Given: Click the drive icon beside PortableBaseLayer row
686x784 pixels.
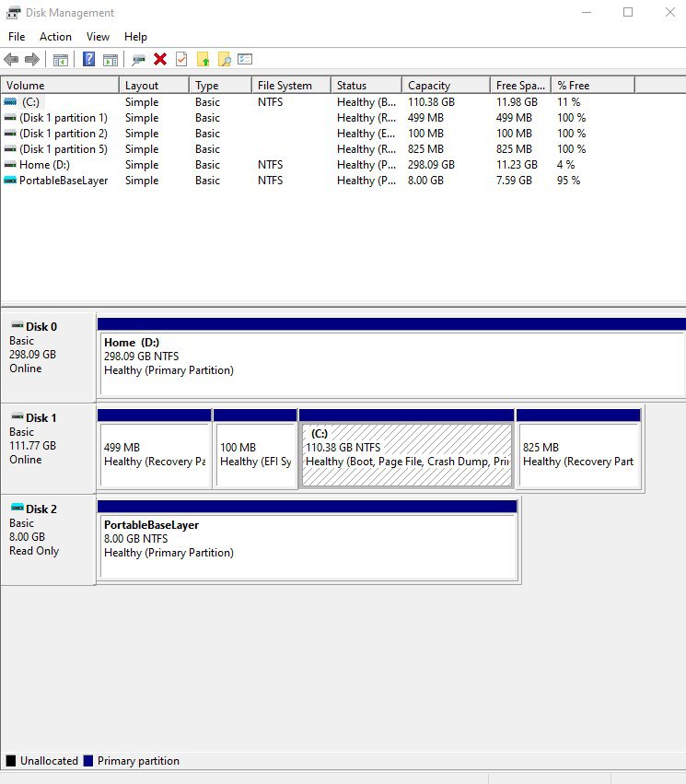Looking at the screenshot, I should tap(10, 180).
